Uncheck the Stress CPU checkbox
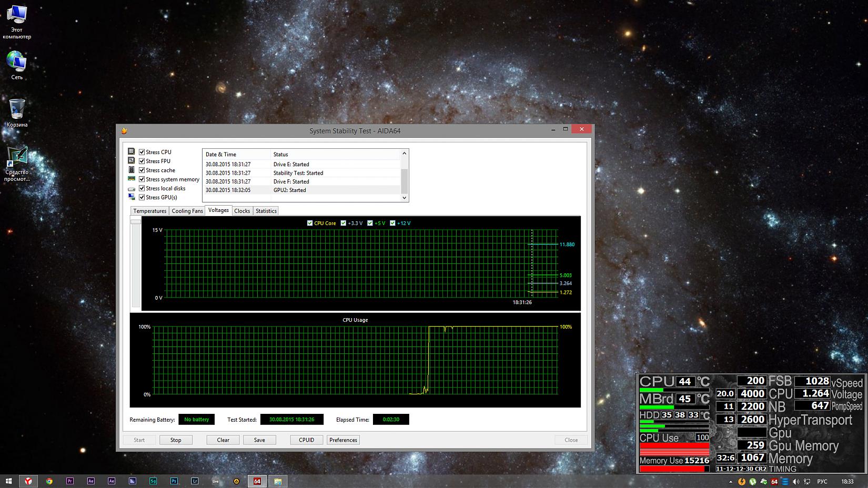This screenshot has width=868, height=488. pos(142,152)
